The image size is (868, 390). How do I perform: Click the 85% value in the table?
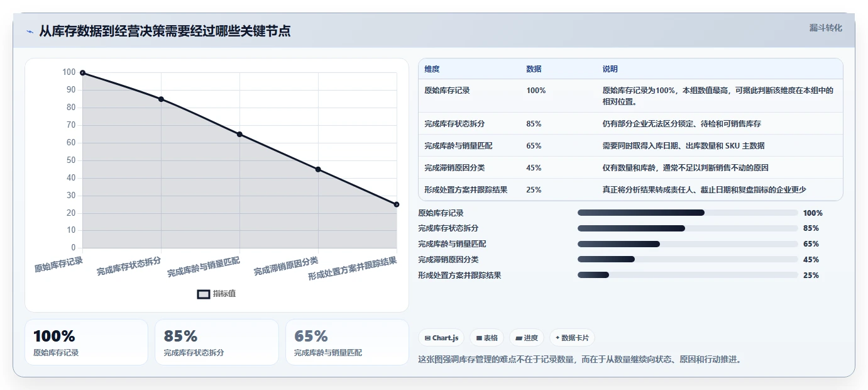[534, 124]
